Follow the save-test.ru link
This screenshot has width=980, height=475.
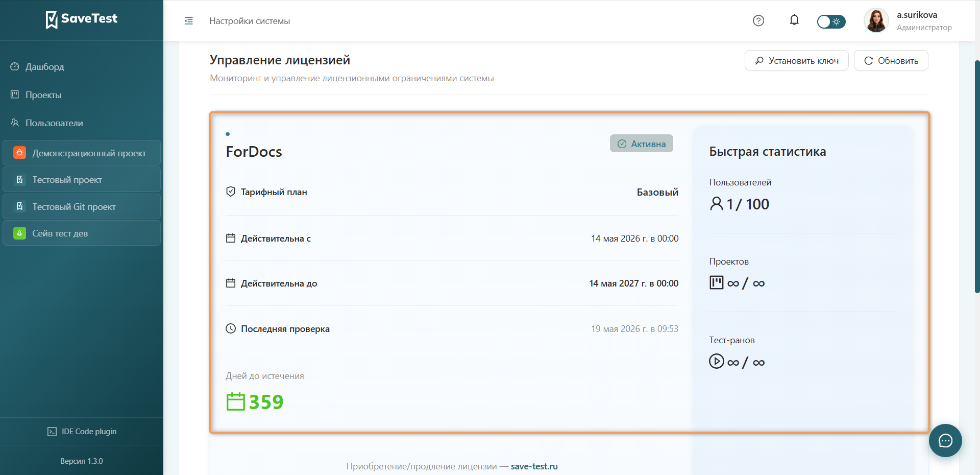534,466
